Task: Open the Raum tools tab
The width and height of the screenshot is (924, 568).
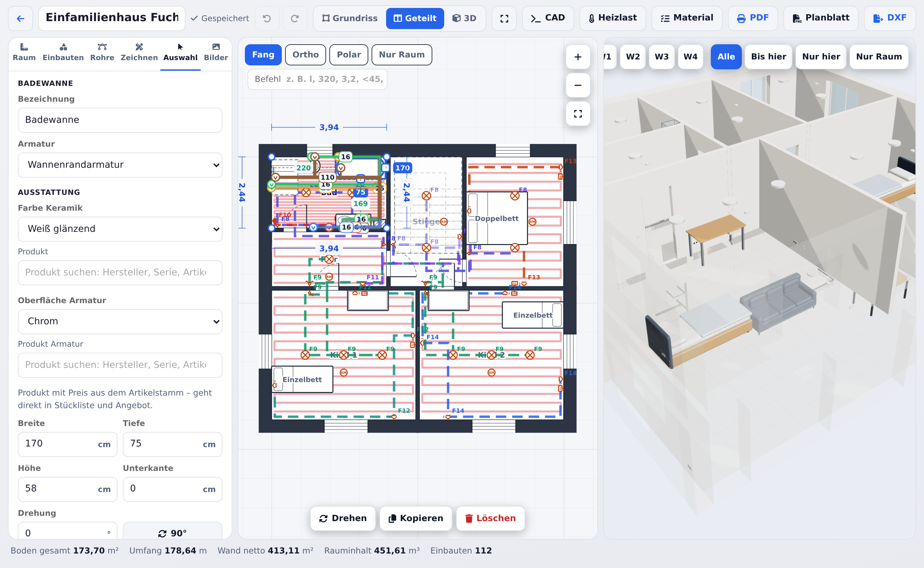Action: coord(24,52)
